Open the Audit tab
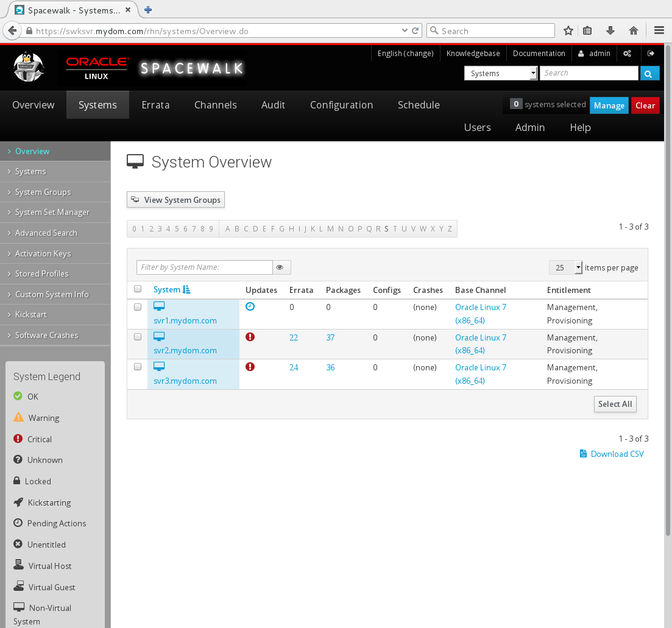 coord(273,105)
